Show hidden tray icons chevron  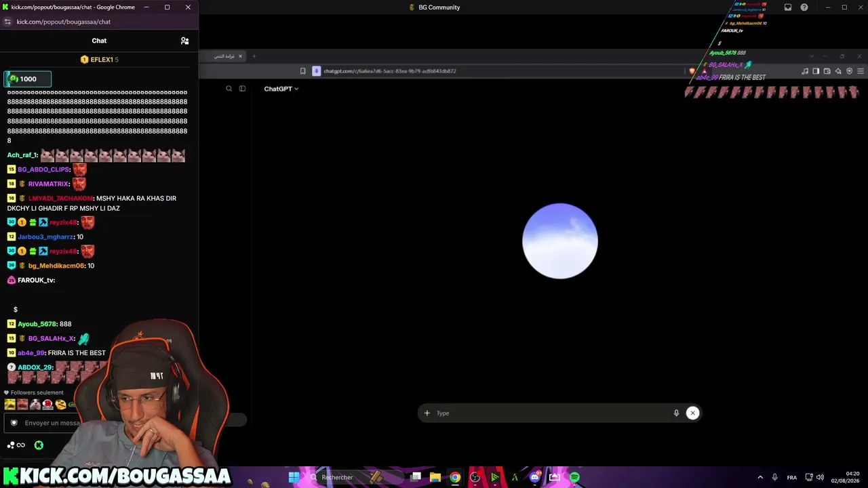[760, 477]
